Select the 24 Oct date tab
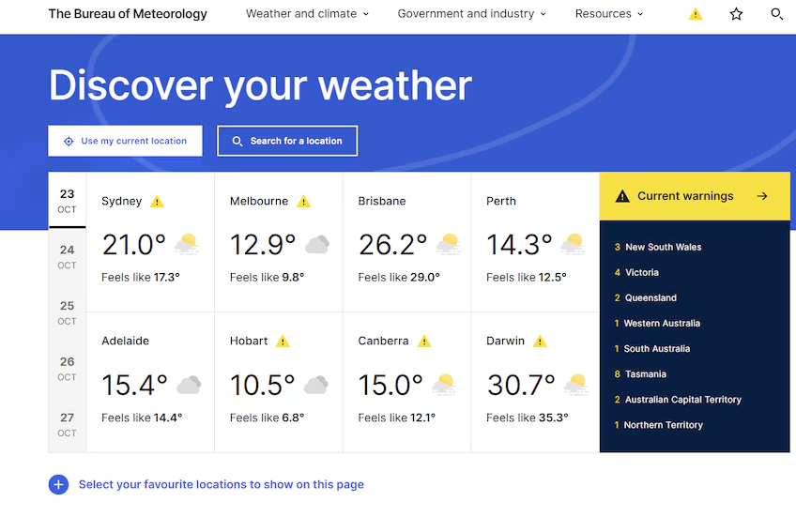 point(67,256)
